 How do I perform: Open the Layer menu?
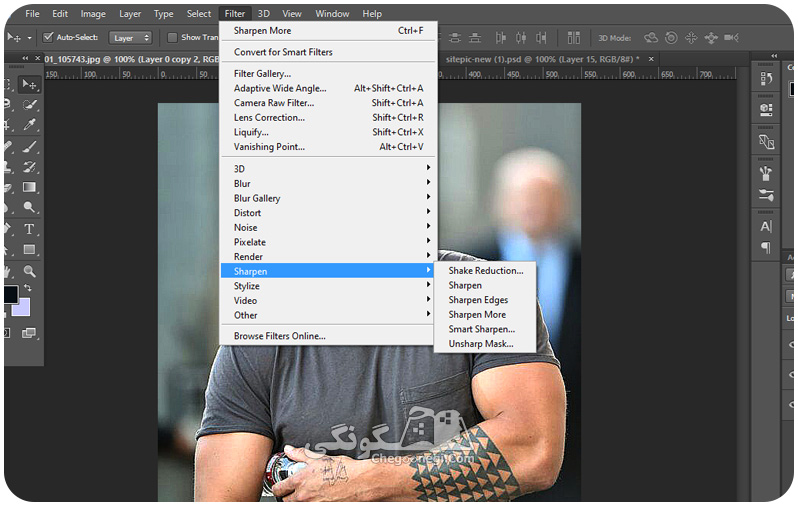[x=130, y=14]
